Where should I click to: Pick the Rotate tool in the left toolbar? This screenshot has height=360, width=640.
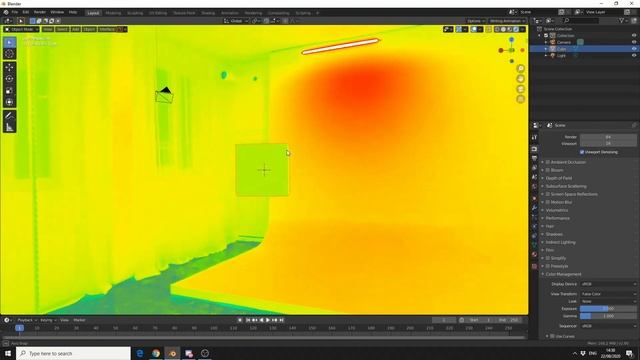pyautogui.click(x=9, y=79)
